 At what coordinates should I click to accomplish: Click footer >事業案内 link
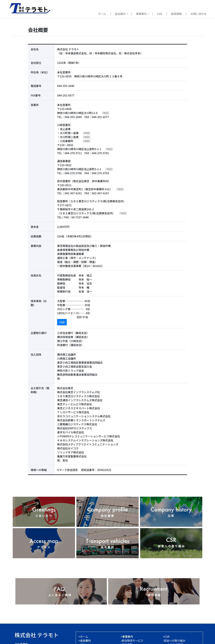[127, 636]
